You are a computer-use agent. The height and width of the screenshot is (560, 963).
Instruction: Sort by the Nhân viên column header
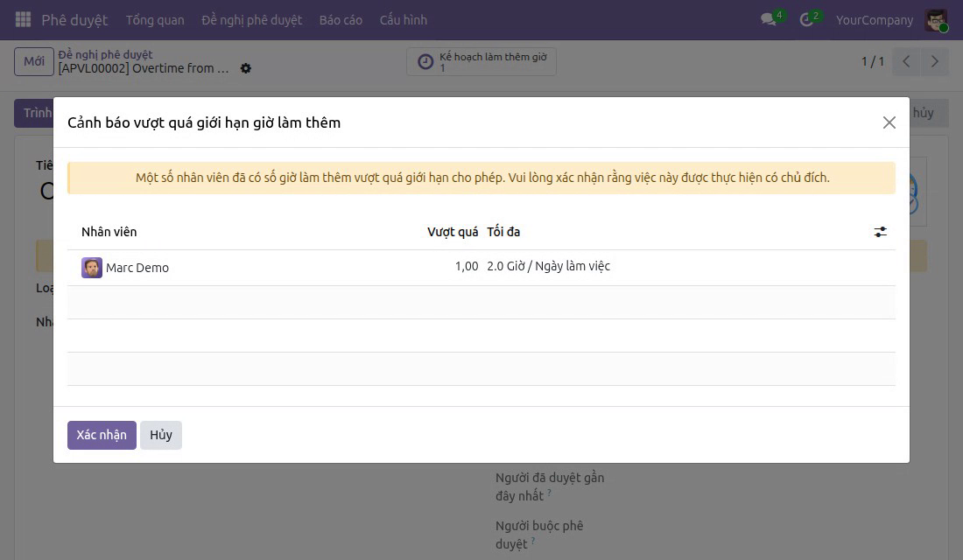click(x=109, y=232)
